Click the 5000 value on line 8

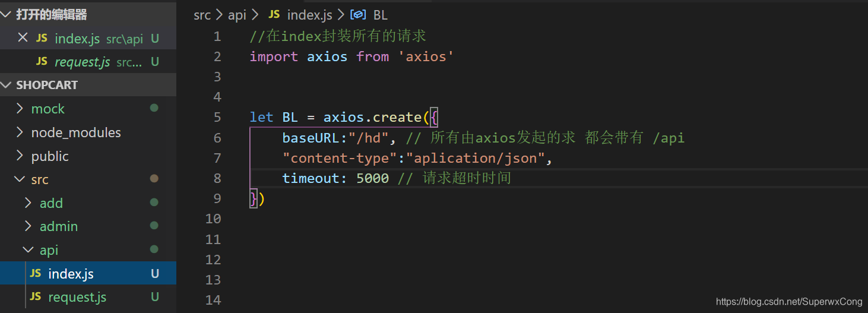tap(372, 178)
